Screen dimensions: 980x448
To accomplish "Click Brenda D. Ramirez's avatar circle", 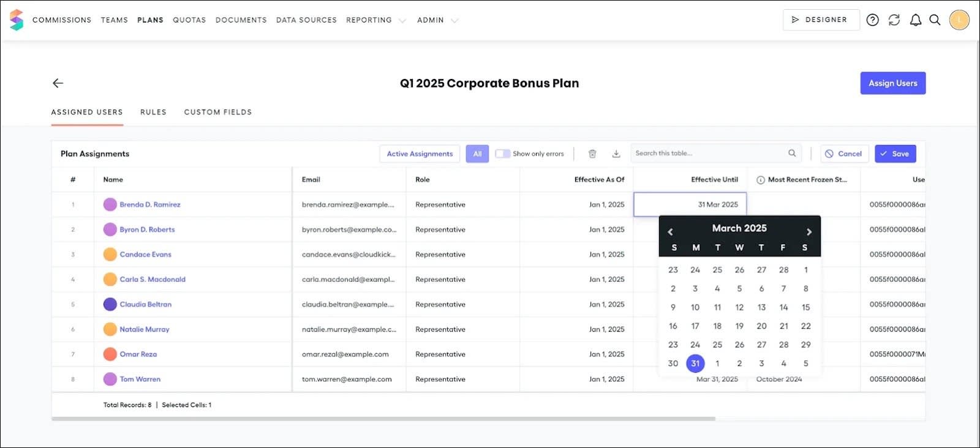I will (x=110, y=204).
